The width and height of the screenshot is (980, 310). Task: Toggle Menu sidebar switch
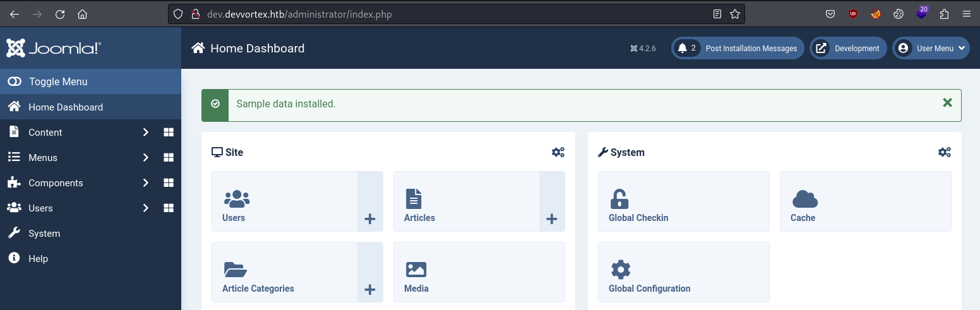pos(90,81)
